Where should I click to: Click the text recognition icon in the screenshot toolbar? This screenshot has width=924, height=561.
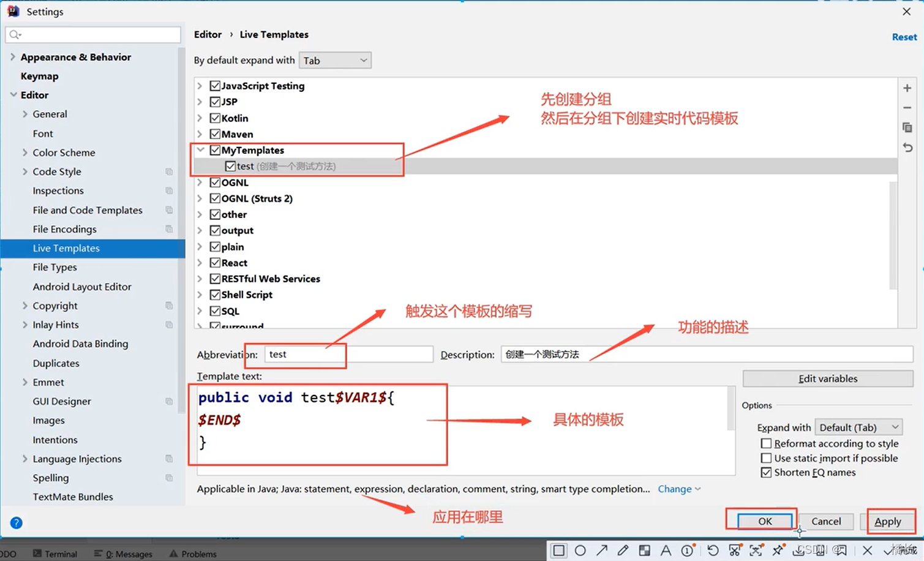pos(756,550)
